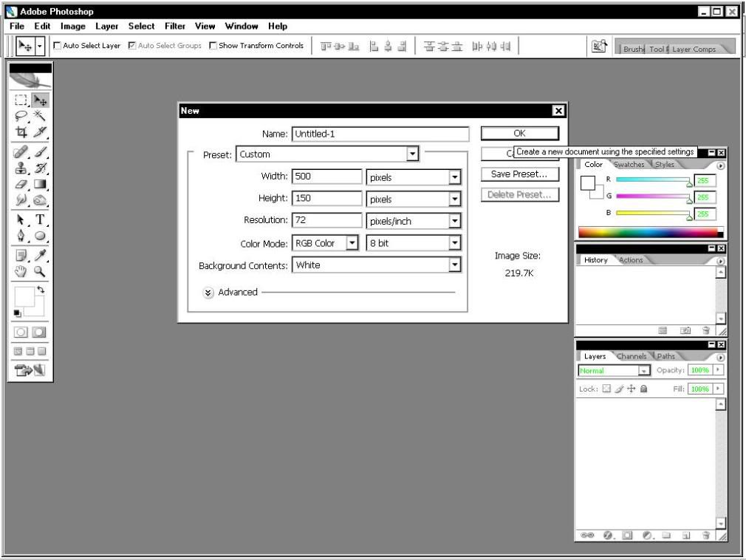Select the Type tool
Image resolution: width=746 pixels, height=560 pixels.
[x=40, y=219]
